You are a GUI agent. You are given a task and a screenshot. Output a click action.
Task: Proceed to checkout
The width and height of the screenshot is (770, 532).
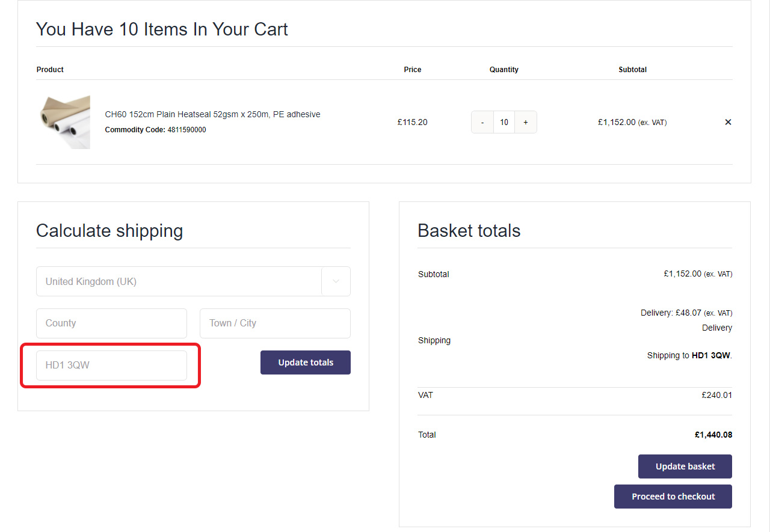[x=673, y=497]
